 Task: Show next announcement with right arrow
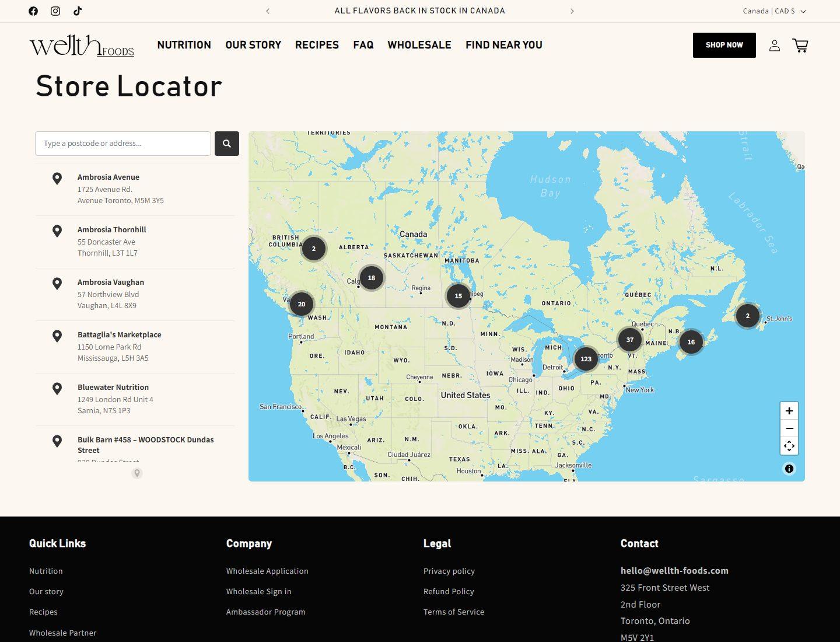point(572,11)
